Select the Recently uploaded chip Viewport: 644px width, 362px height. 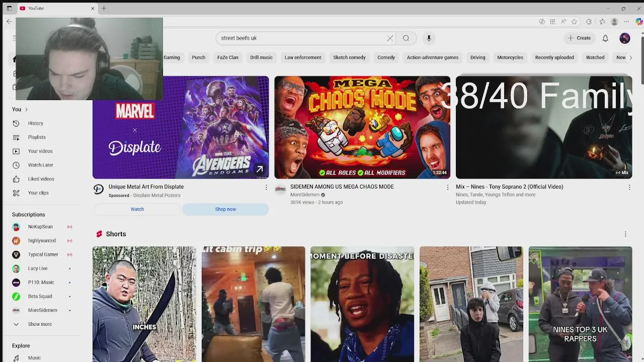[554, 57]
